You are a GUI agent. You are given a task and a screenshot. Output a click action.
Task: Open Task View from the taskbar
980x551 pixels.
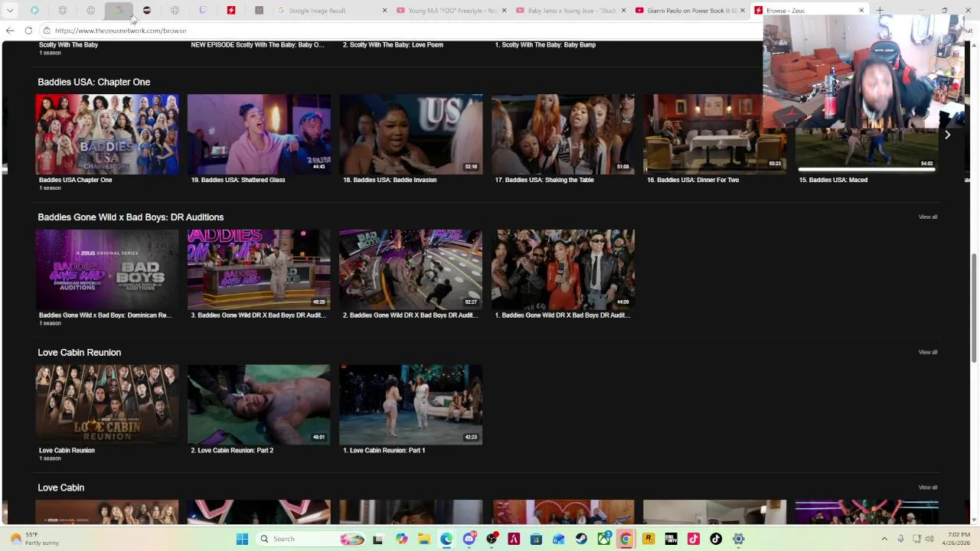tap(377, 539)
